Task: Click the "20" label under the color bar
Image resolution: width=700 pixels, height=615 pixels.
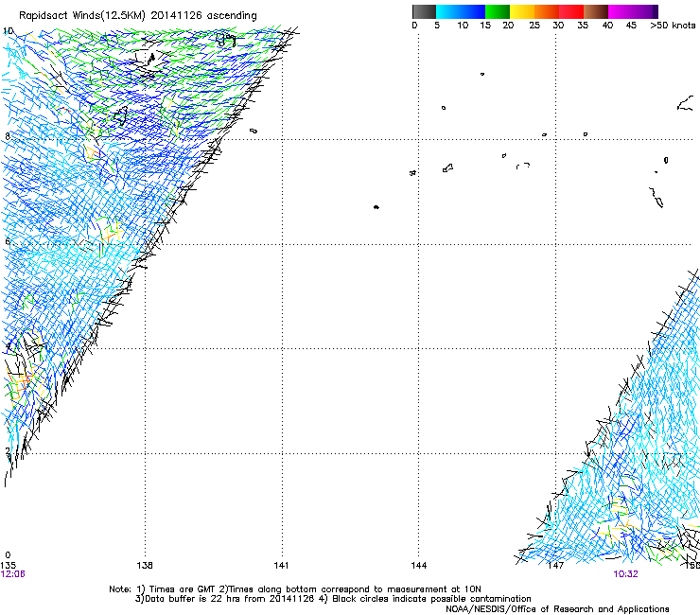Action: 508,26
